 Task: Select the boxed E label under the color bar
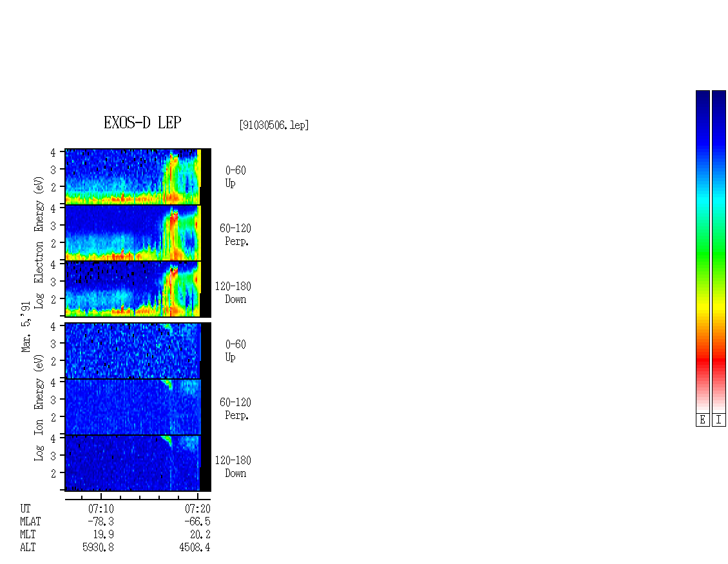(x=702, y=420)
